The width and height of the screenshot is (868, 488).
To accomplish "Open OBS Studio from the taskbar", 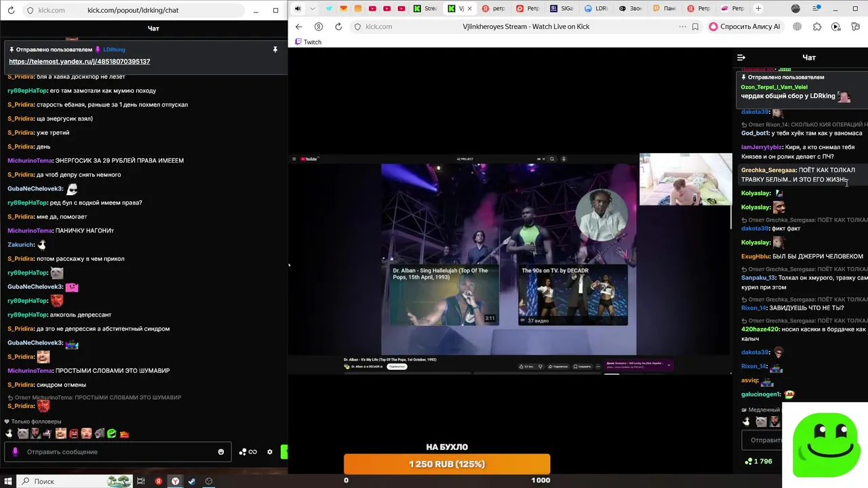I will [x=209, y=481].
